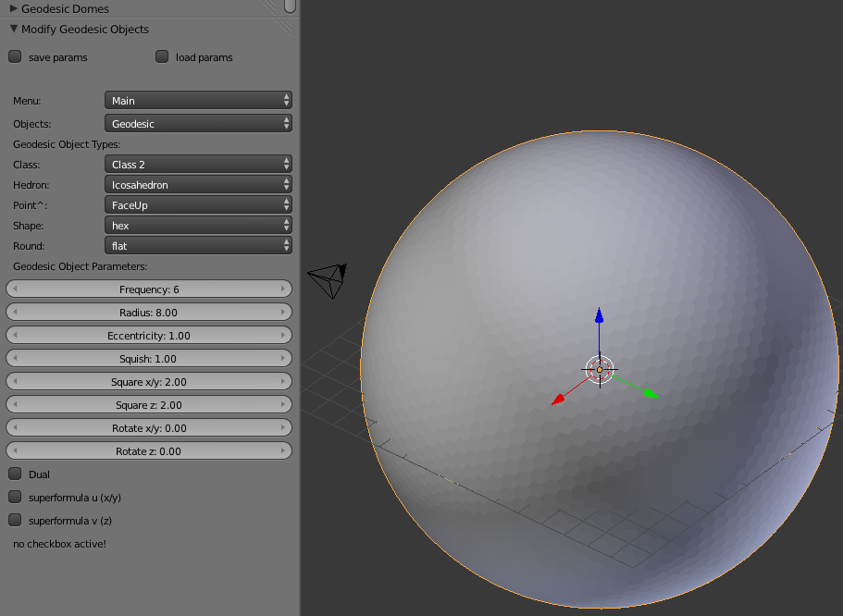Click the Rotate x/y: 0.00 field
The height and width of the screenshot is (616, 843).
pyautogui.click(x=149, y=428)
